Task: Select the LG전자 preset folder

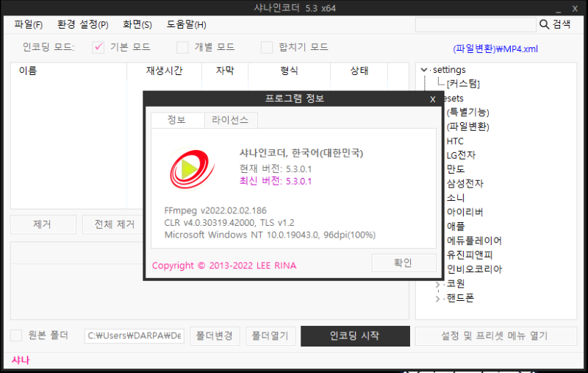Action: tap(461, 155)
